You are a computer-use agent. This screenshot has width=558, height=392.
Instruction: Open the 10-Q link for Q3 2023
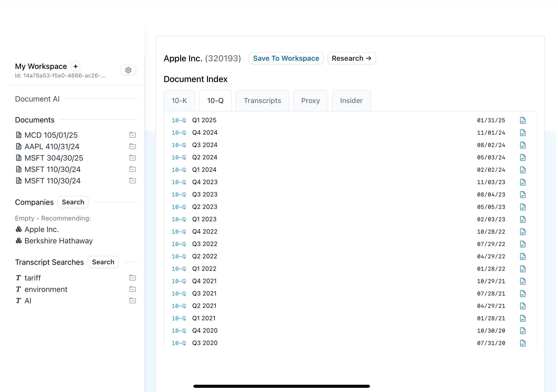pos(179,195)
